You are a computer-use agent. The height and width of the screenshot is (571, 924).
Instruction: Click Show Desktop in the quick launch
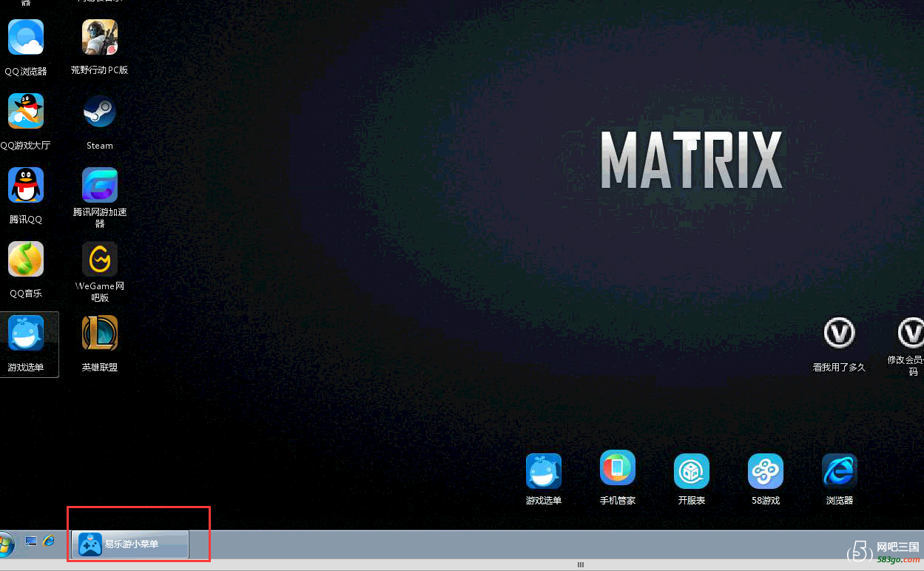click(31, 542)
